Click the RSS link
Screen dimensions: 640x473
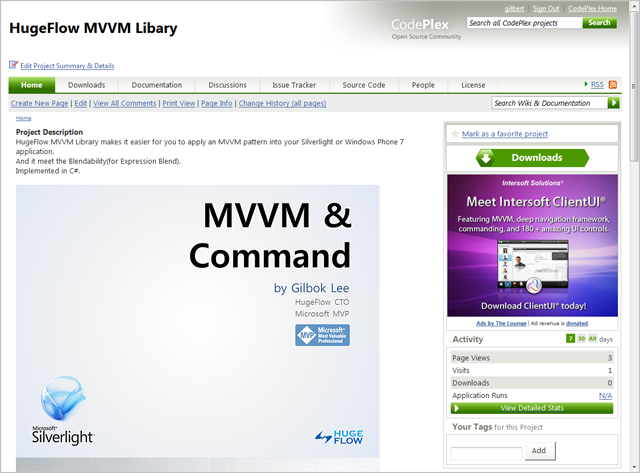tap(597, 84)
